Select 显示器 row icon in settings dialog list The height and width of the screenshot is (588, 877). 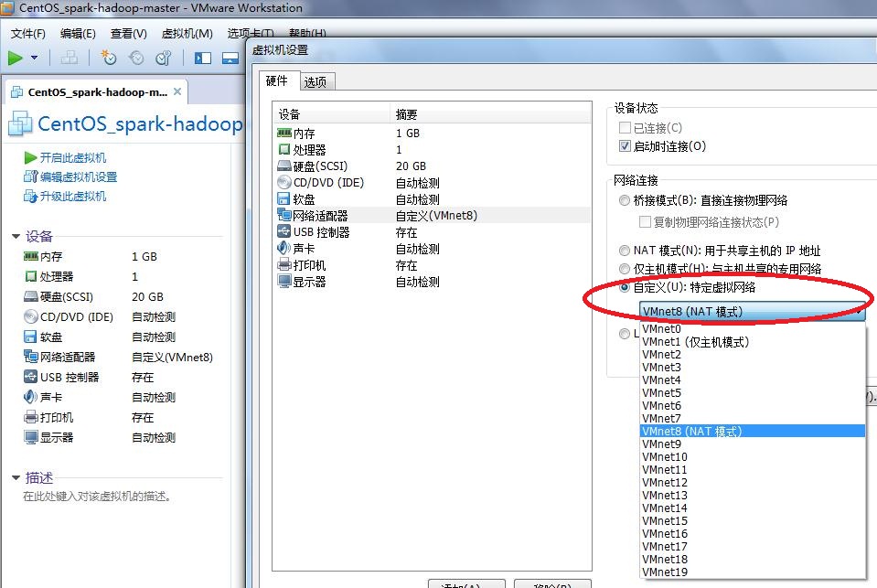tap(284, 281)
